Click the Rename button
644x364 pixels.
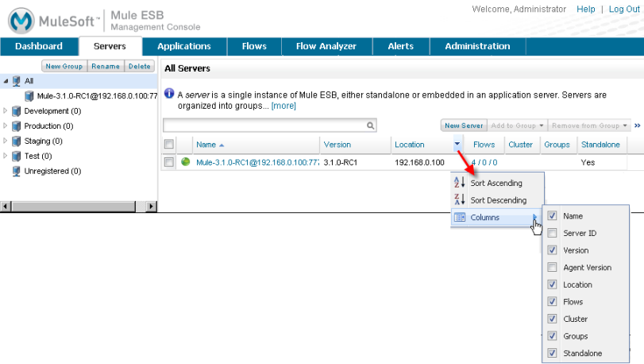point(106,66)
